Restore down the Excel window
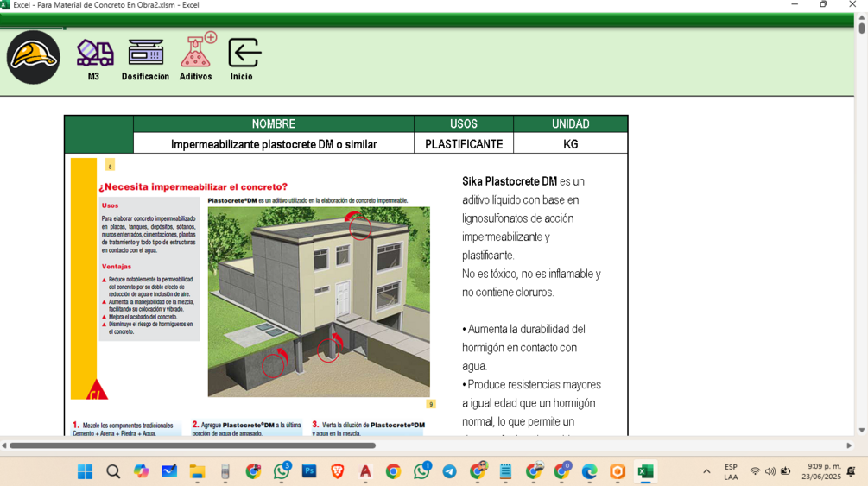Viewport: 868px width, 486px height. coord(823,4)
